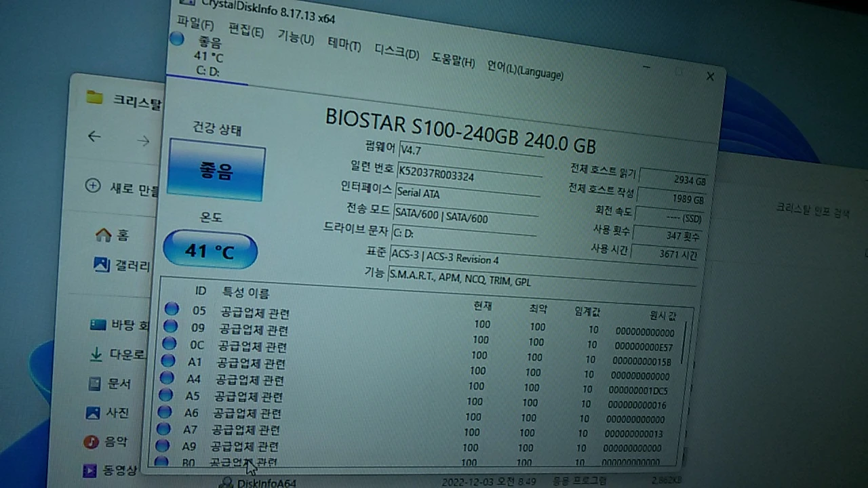Click the status circle for attribute A7
Viewport: 868px width, 488px height.
(163, 428)
